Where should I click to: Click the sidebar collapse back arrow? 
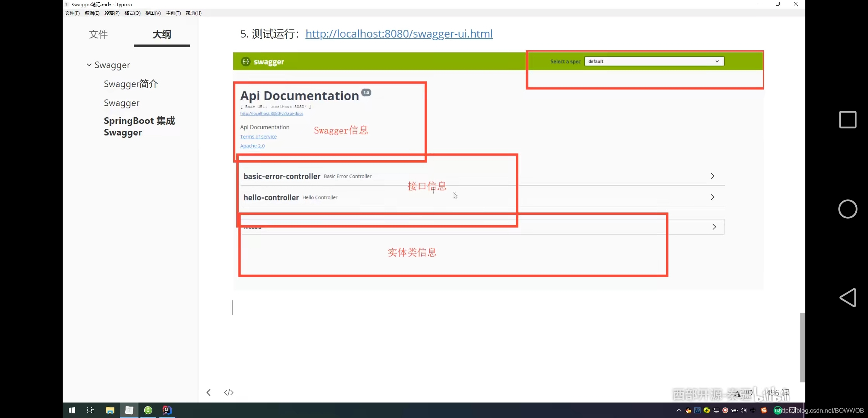pos(208,392)
